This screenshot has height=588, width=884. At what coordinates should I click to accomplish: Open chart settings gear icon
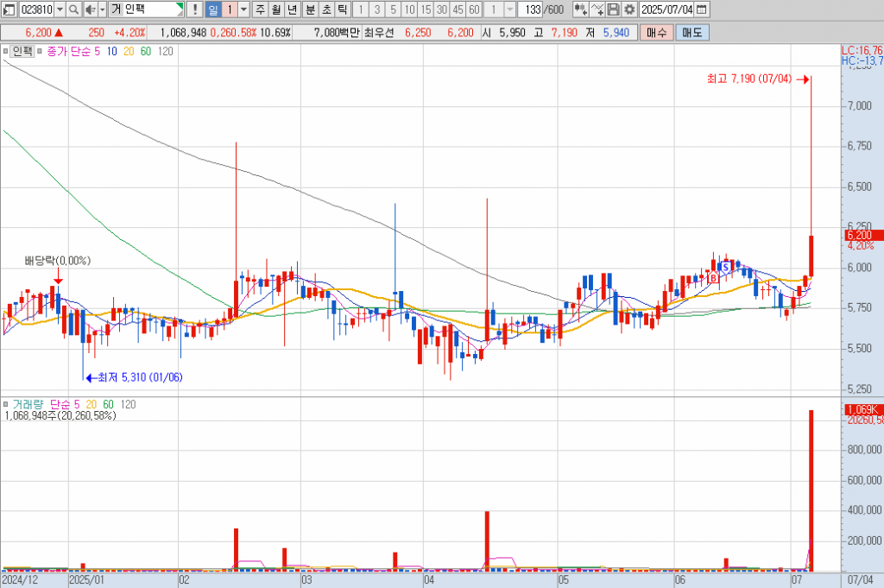628,9
